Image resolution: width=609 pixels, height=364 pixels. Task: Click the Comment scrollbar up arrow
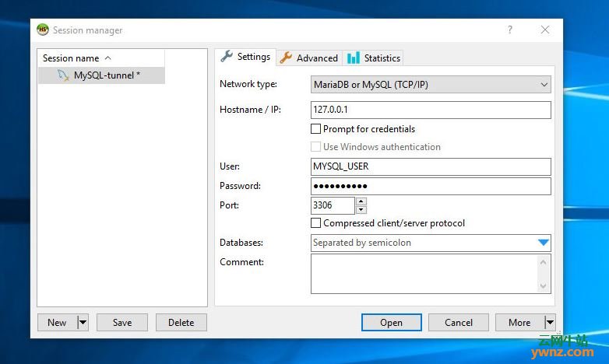click(x=543, y=262)
